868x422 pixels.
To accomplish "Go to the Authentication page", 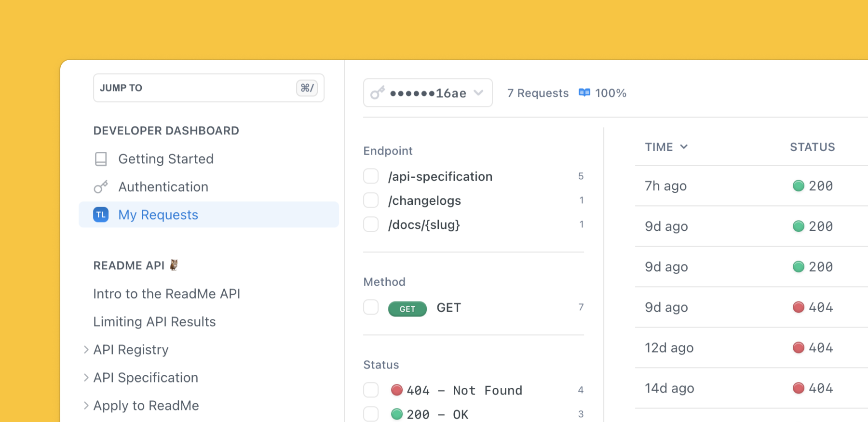I will pyautogui.click(x=163, y=187).
